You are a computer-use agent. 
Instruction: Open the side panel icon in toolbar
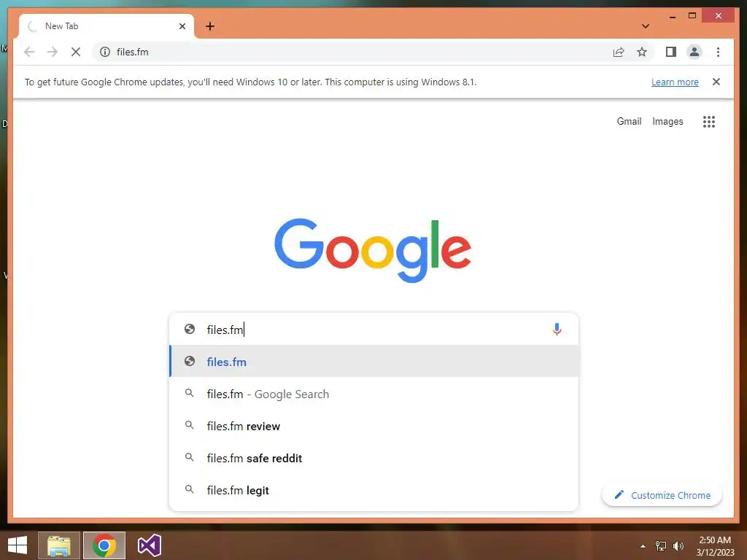(671, 52)
